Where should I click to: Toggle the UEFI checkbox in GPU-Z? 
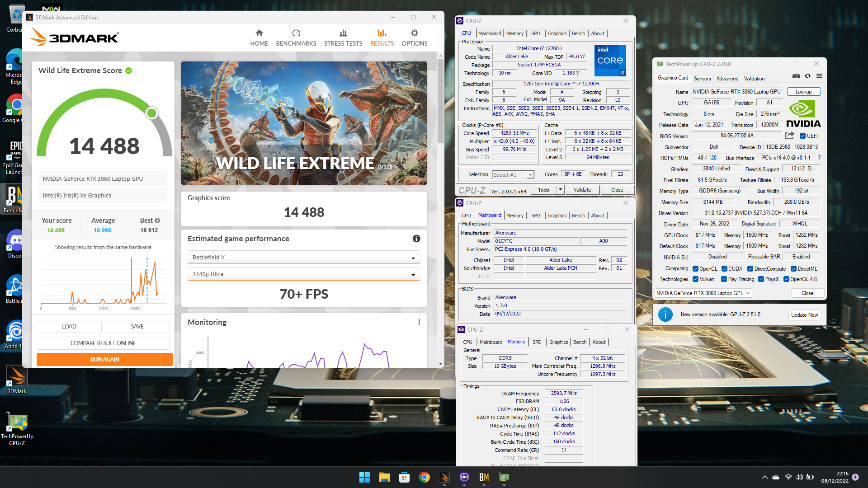802,136
